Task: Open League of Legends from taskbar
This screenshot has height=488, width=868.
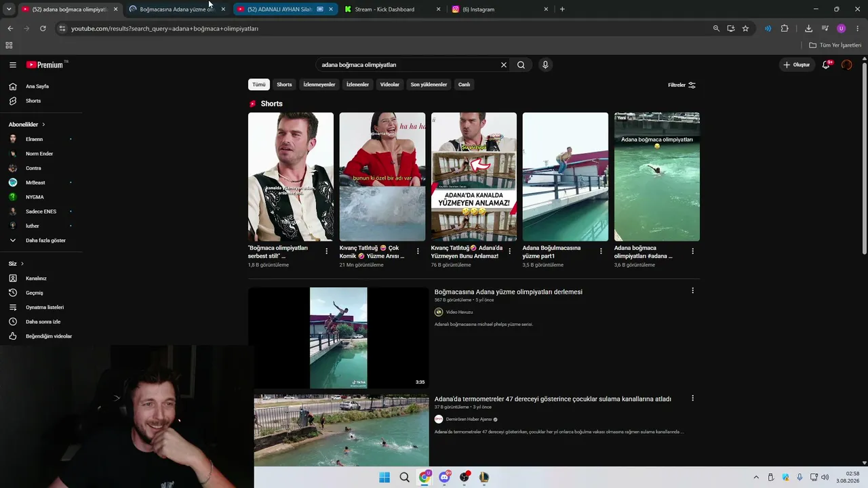Action: pyautogui.click(x=484, y=477)
